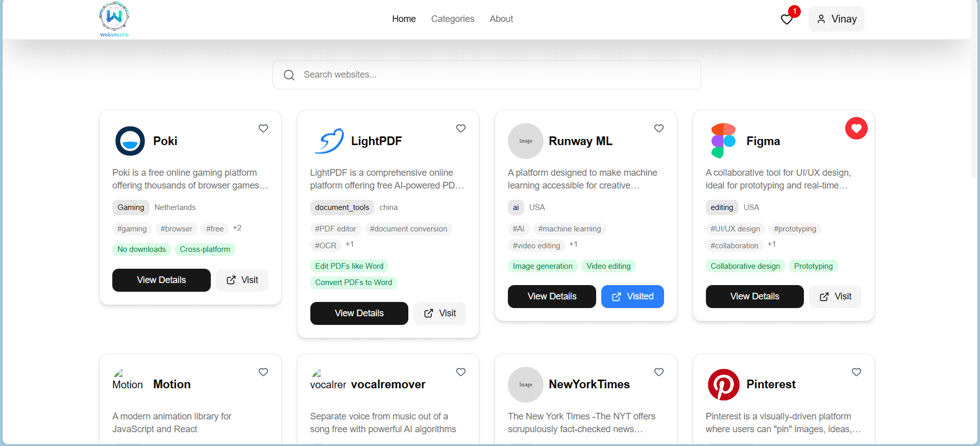Click the search magnifier icon
Screen dimensions: 980x446
[289, 75]
